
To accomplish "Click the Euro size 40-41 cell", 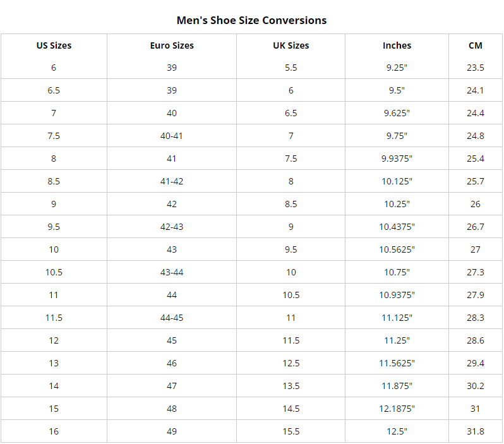I will 172,136.
